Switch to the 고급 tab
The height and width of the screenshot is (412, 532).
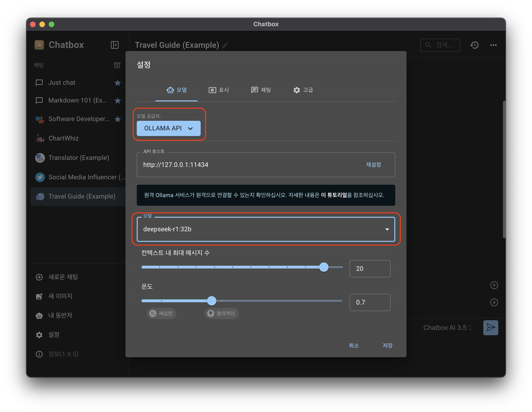pos(303,90)
